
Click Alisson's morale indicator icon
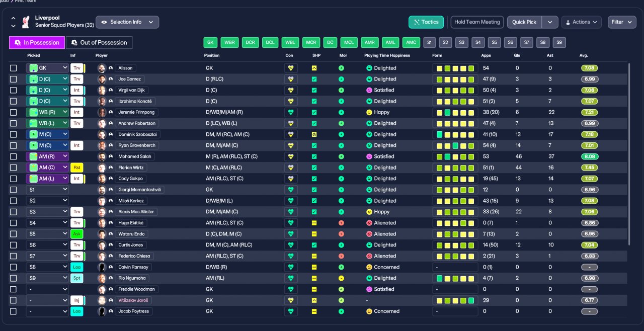pyautogui.click(x=342, y=68)
